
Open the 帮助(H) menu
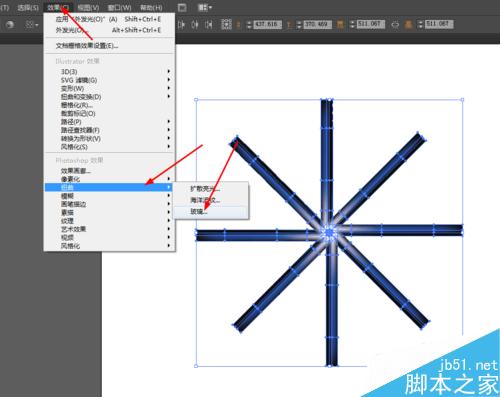pyautogui.click(x=151, y=7)
